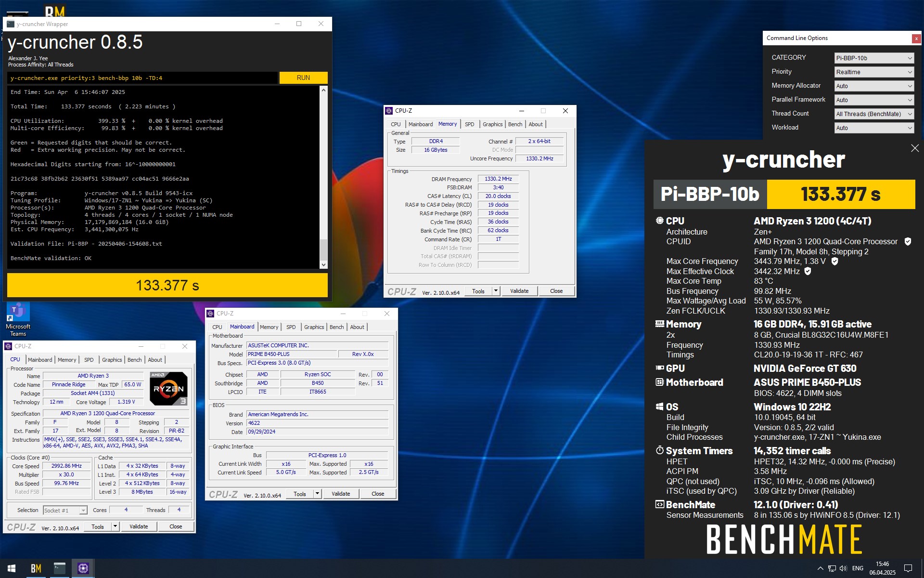Click the CPUID verified shield icon
The height and width of the screenshot is (578, 924).
(x=908, y=241)
